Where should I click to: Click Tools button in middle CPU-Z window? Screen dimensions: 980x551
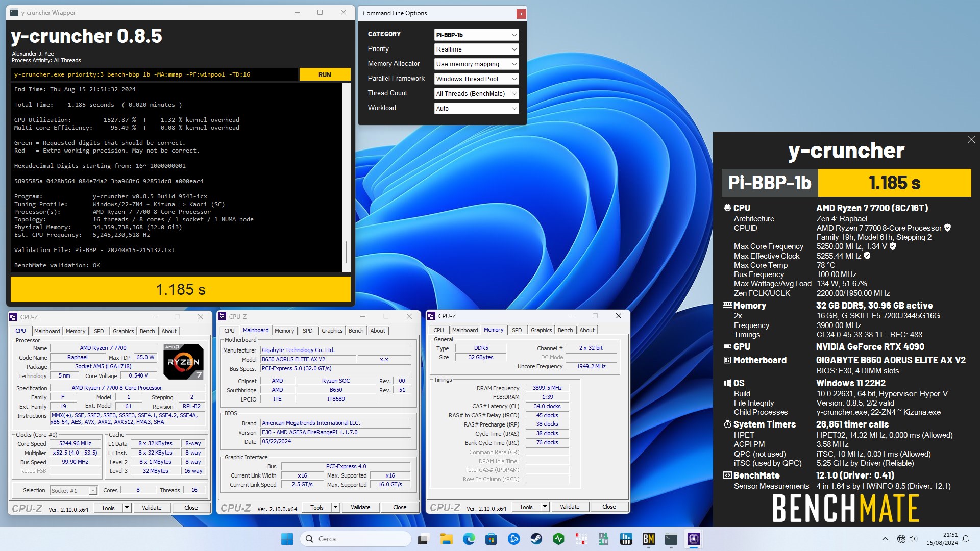(x=317, y=507)
